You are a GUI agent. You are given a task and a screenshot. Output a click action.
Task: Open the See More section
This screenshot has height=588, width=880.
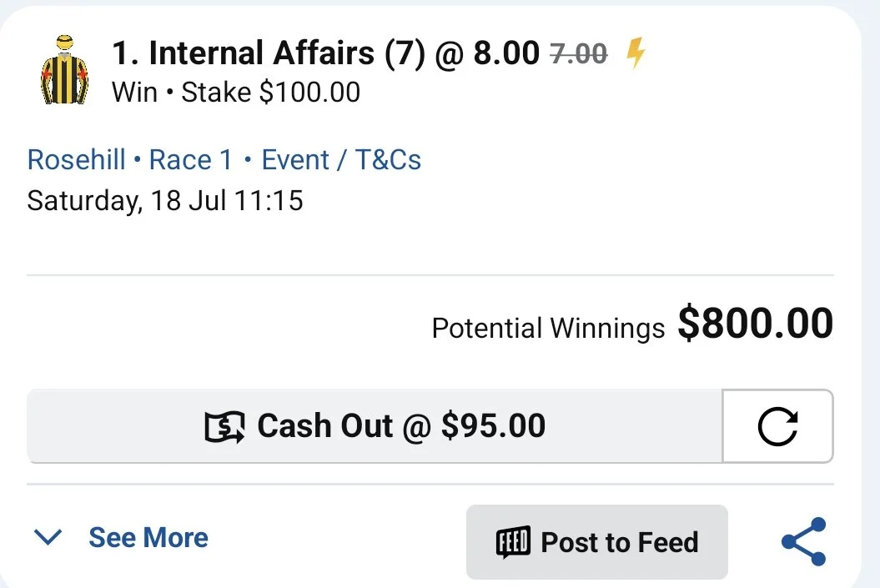point(148,537)
